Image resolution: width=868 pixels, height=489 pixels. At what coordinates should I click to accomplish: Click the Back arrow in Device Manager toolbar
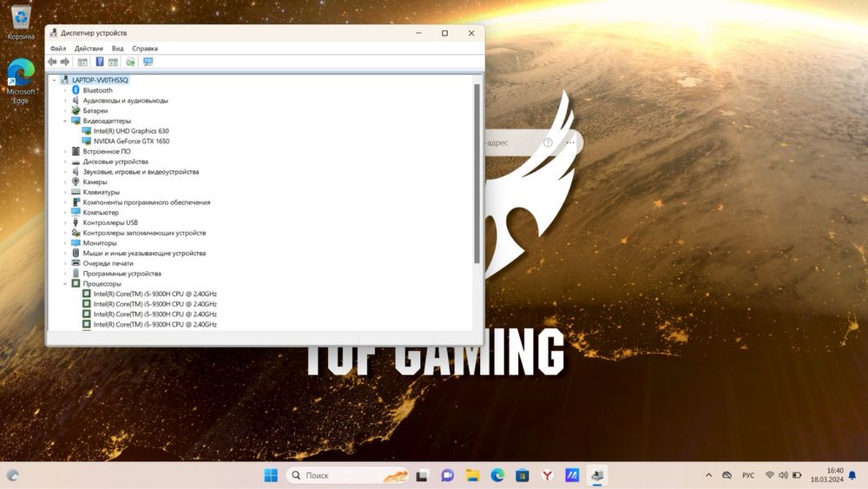coord(52,62)
